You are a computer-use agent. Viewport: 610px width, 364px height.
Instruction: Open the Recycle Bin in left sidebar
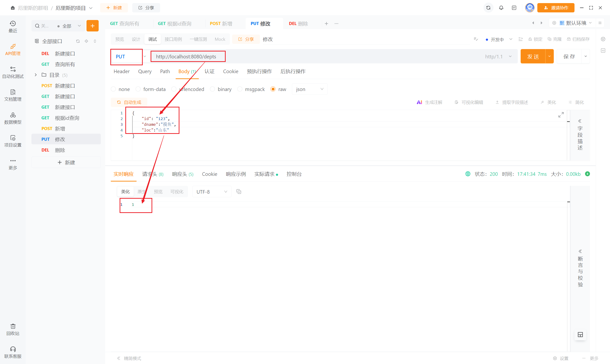[13, 329]
